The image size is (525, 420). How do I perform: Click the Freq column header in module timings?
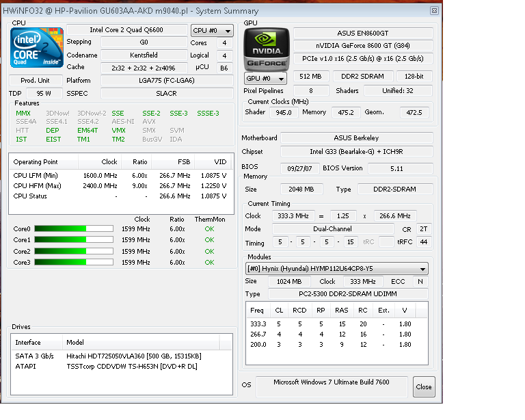tap(258, 311)
